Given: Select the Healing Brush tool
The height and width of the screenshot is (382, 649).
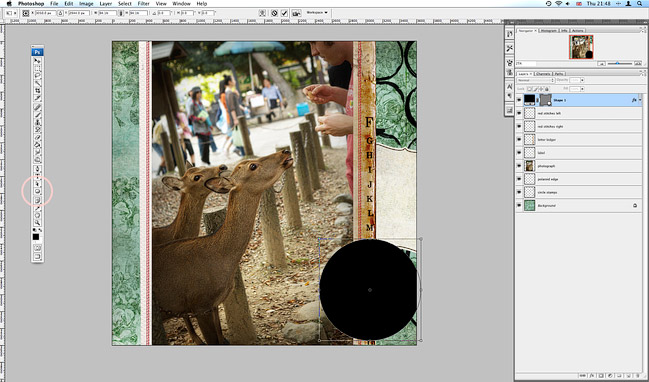Looking at the screenshot, I should [37, 108].
